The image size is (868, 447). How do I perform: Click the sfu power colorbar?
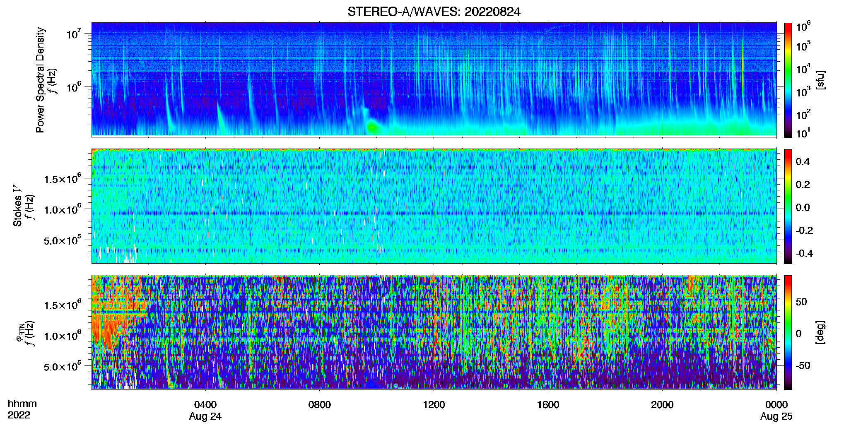click(788, 80)
